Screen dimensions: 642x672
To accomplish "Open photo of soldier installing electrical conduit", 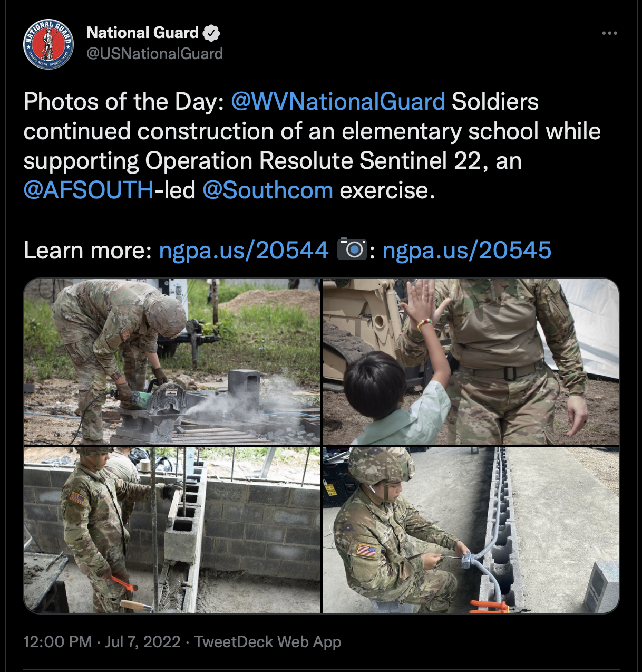I will pyautogui.click(x=471, y=530).
